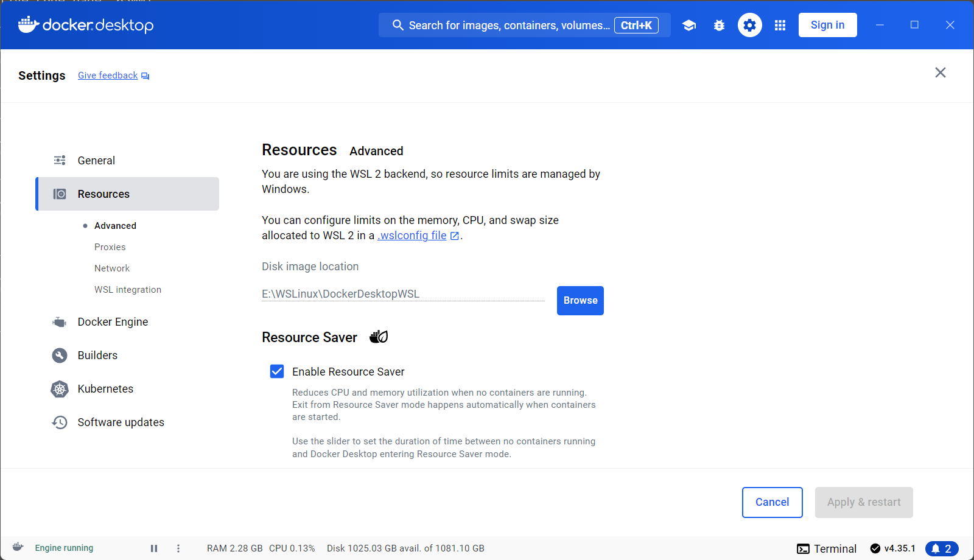
Task: Click the whale icon in status bar
Action: pyautogui.click(x=18, y=547)
